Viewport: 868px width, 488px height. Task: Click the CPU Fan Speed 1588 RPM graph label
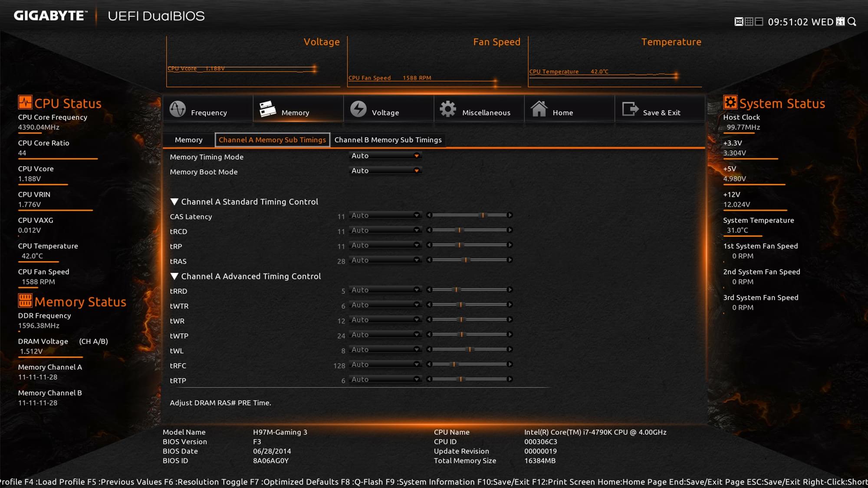tap(390, 78)
